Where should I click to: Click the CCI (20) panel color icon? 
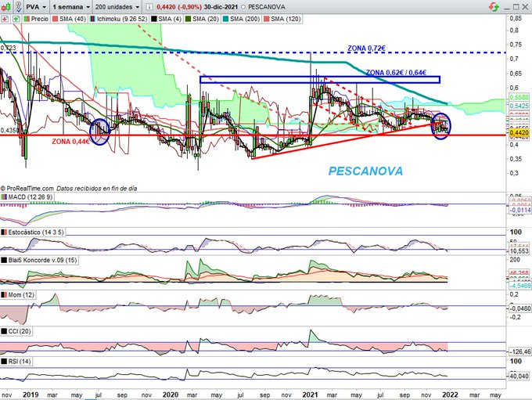coord(4,331)
